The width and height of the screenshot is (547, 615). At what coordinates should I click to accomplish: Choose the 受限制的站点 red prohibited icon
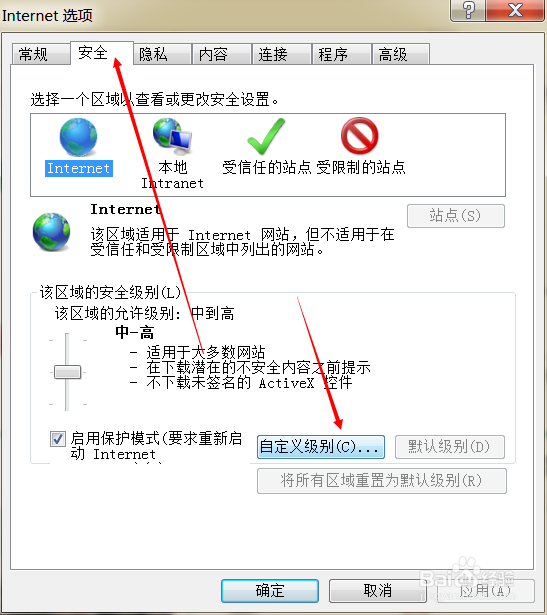pyautogui.click(x=360, y=136)
